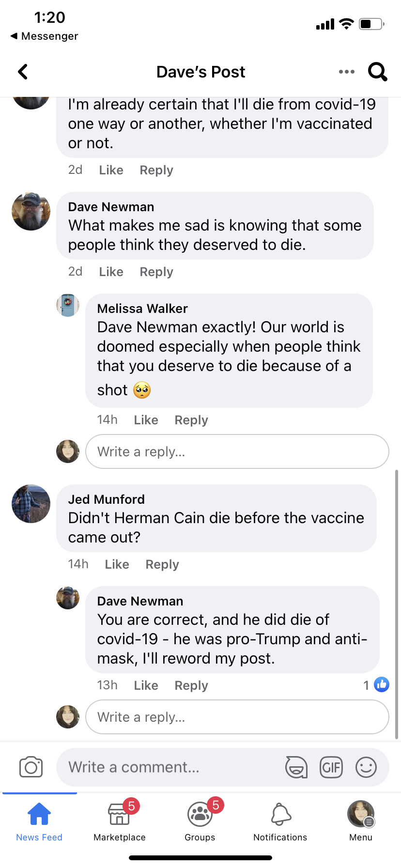Open Jed Munford's profile picture

coord(31,504)
